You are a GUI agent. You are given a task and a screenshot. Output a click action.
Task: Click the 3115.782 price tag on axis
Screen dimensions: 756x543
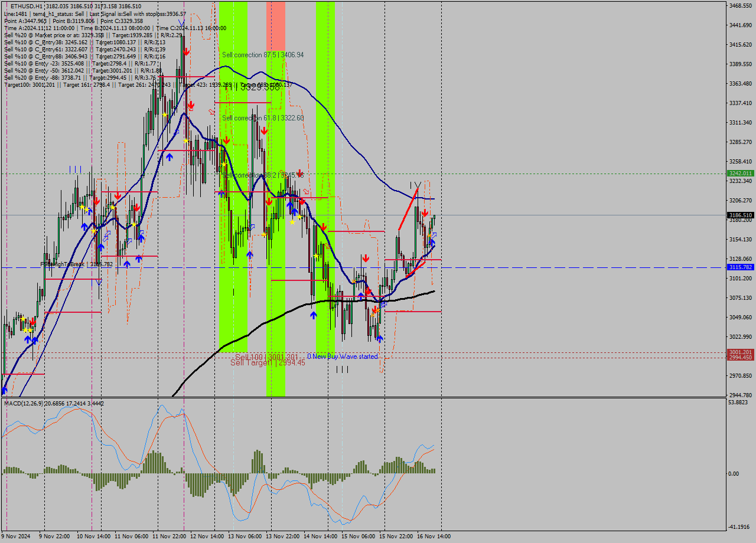point(740,267)
